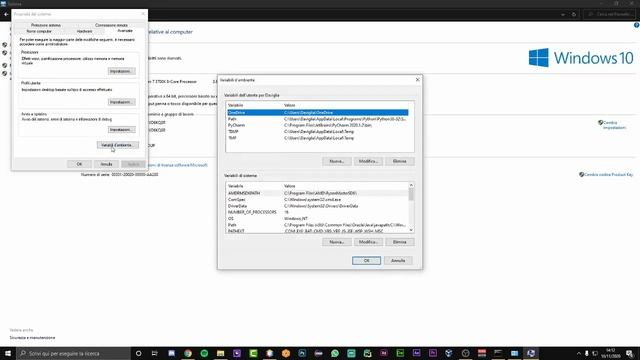This screenshot has height=360, width=640.
Task: Open WhatsApp from the taskbar
Action: tap(335, 353)
